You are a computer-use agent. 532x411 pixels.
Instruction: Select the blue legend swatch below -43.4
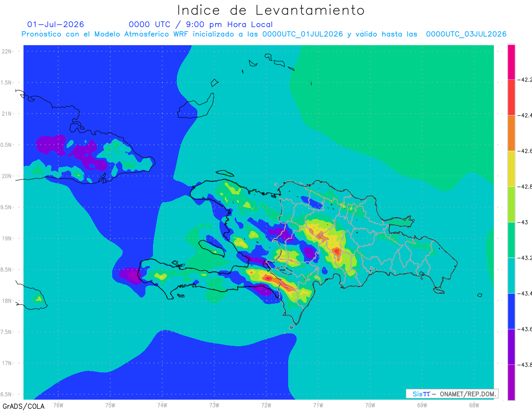[511, 311]
